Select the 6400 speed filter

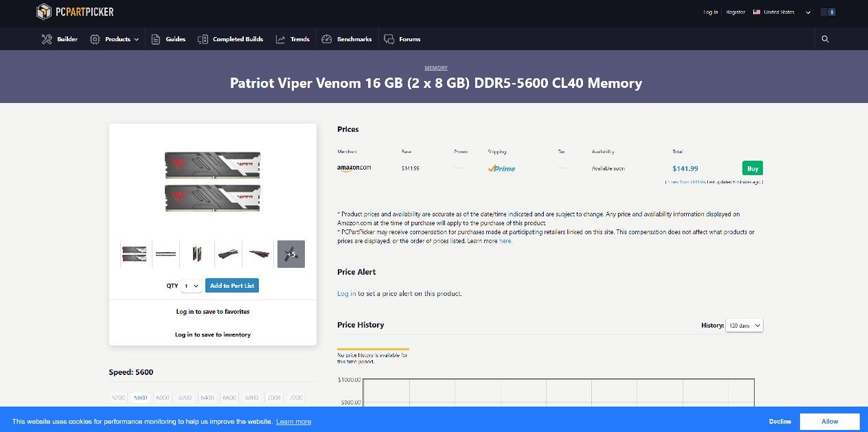pyautogui.click(x=207, y=397)
